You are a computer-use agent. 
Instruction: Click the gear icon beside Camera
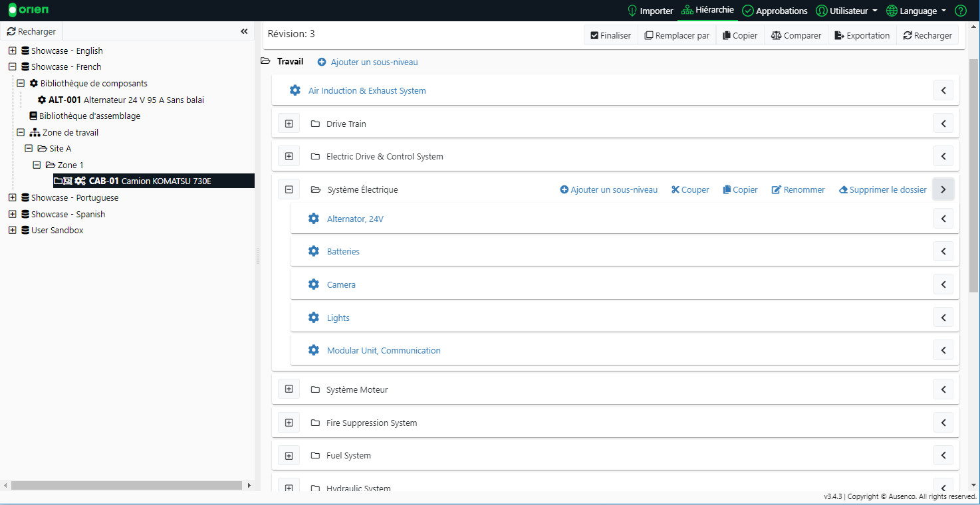click(x=314, y=284)
